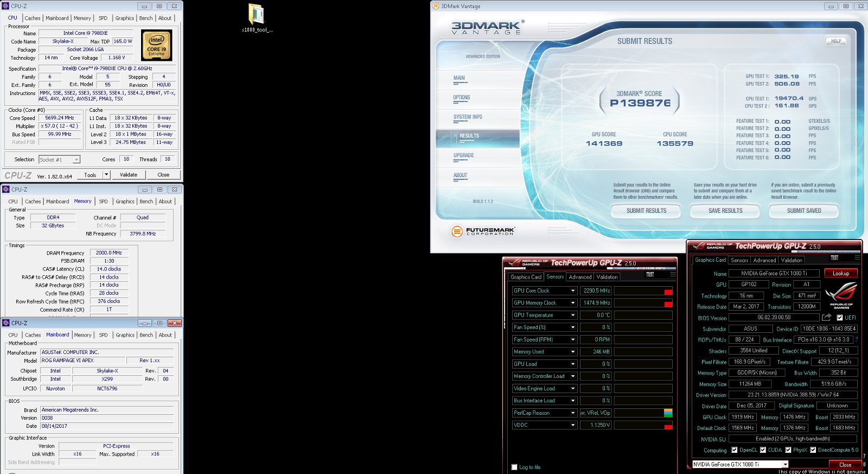Open Validation tab in GPU-Z Graphics Card window
Screen dimensions: 868x474
point(792,260)
